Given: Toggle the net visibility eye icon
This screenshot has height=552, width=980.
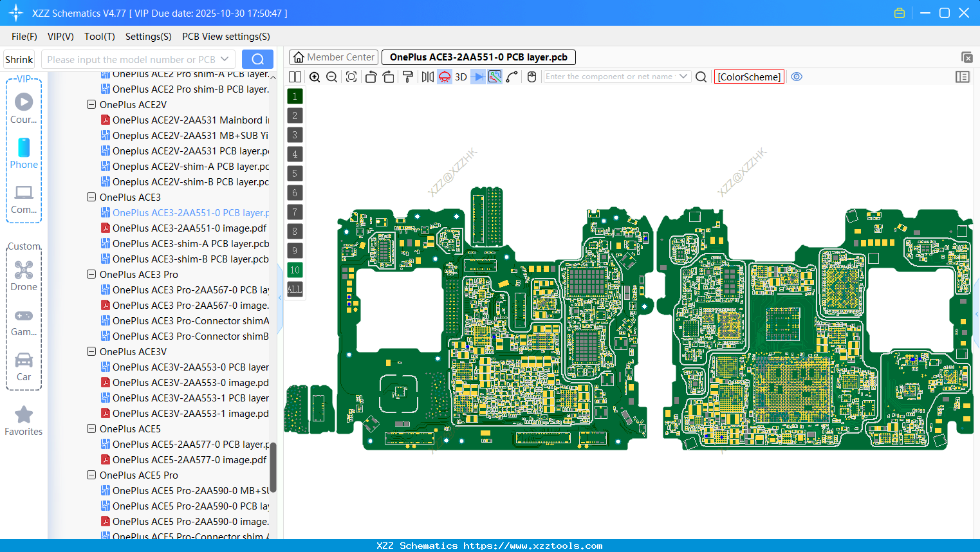Looking at the screenshot, I should (797, 77).
